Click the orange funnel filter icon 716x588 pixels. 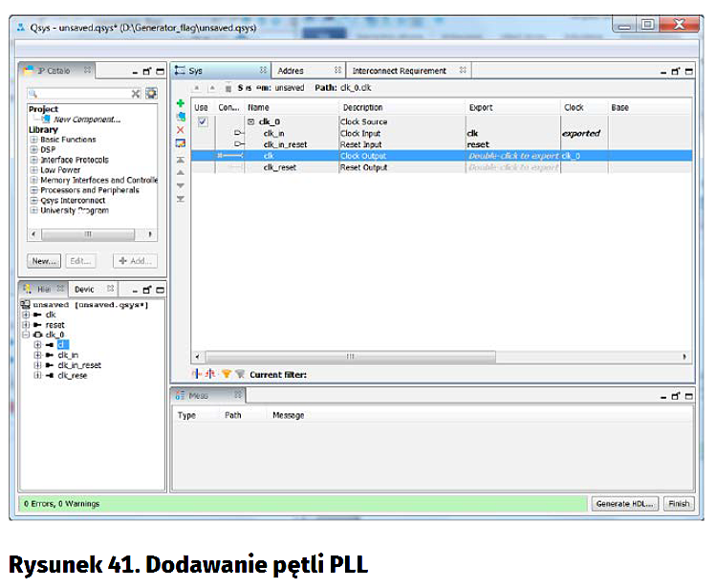(227, 374)
